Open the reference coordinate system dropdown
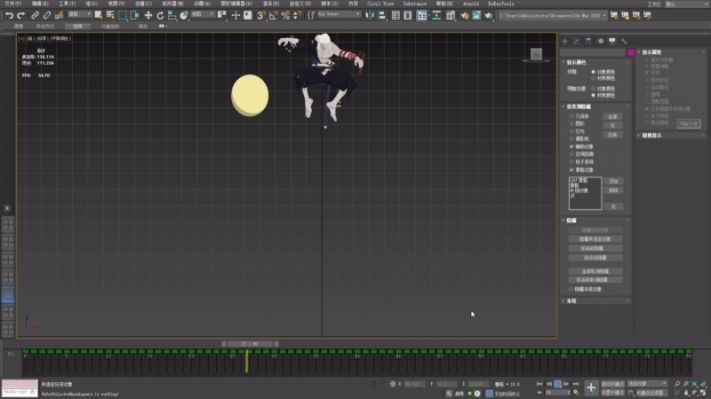This screenshot has height=399, width=711. tap(203, 15)
